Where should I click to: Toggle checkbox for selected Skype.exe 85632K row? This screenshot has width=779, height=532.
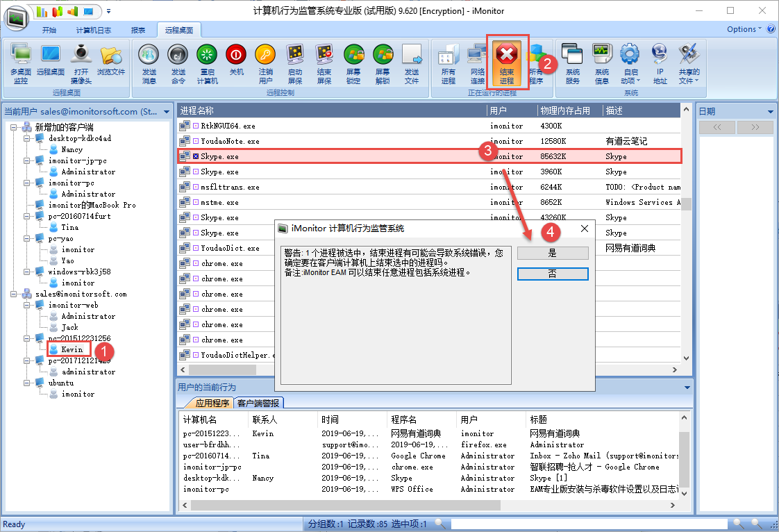point(196,156)
